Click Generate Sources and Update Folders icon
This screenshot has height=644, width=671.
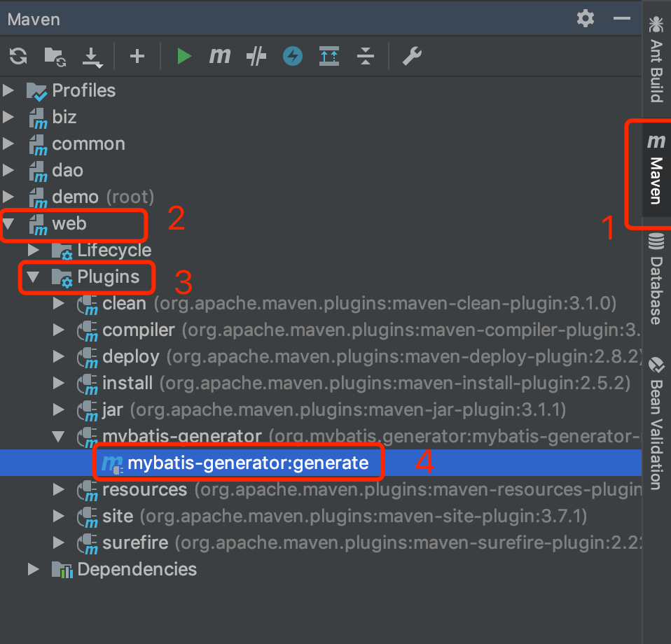(x=55, y=57)
